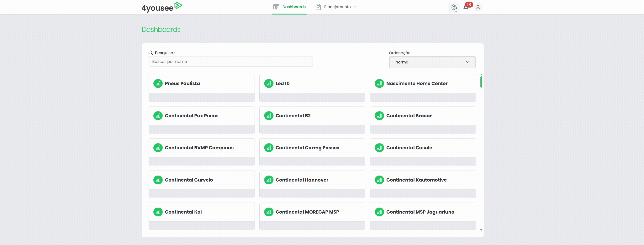Open the settings gear icon
Image resolution: width=644 pixels, height=245 pixels.
(453, 7)
